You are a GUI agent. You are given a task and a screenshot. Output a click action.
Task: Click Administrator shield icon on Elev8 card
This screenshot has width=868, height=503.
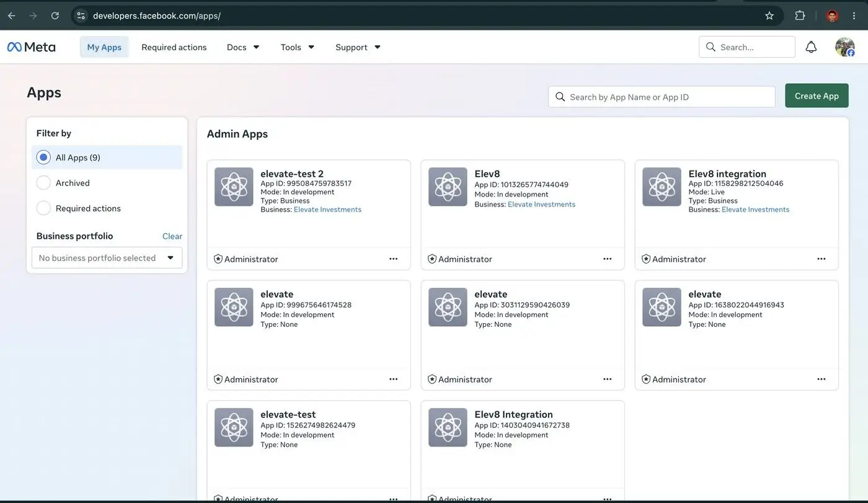(x=432, y=259)
